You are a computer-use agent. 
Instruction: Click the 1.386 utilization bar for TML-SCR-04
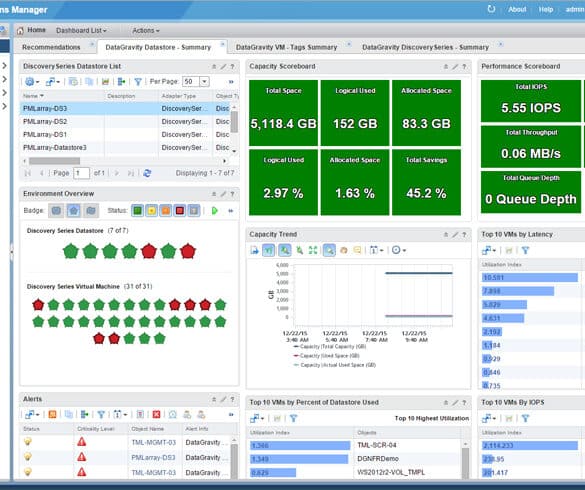(x=300, y=445)
